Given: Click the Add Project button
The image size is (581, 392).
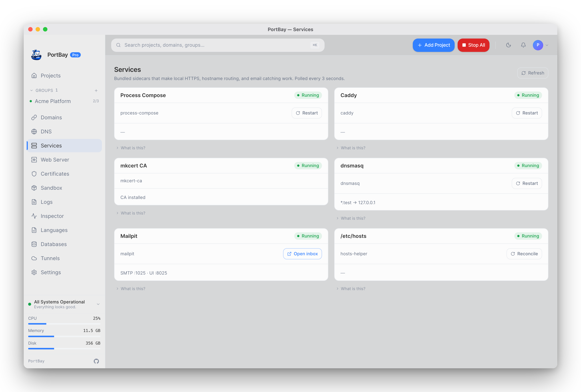Looking at the screenshot, I should [434, 45].
